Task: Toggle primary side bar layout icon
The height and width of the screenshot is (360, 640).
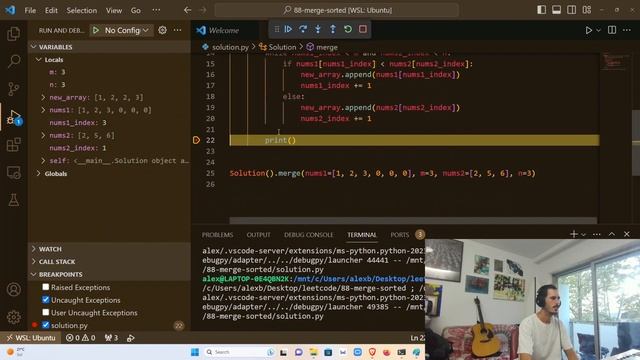Action: point(542,10)
